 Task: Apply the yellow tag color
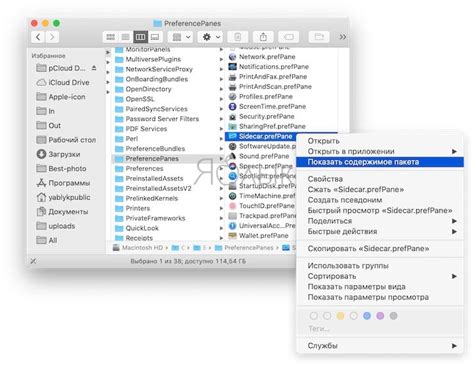click(x=340, y=316)
